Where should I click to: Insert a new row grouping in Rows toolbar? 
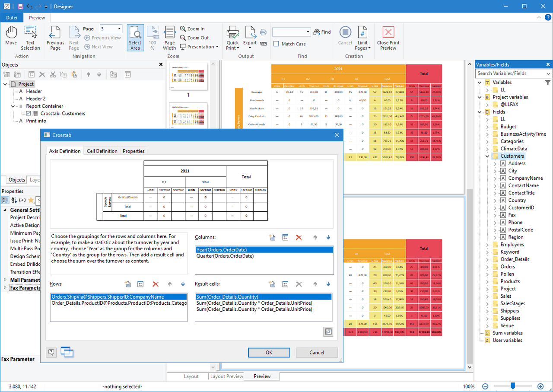[x=127, y=284]
